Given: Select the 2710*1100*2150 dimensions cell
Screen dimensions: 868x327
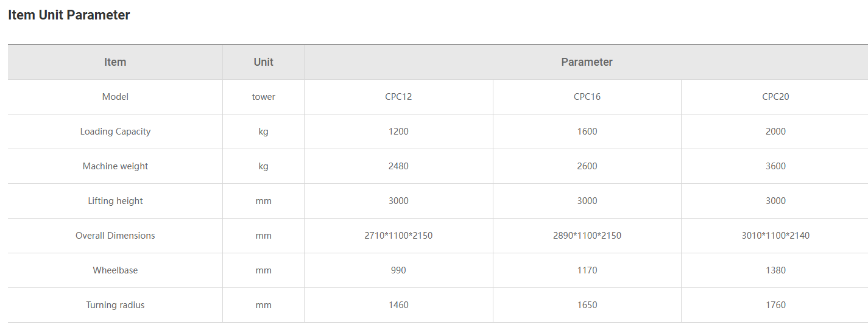Looking at the screenshot, I should (x=398, y=236).
